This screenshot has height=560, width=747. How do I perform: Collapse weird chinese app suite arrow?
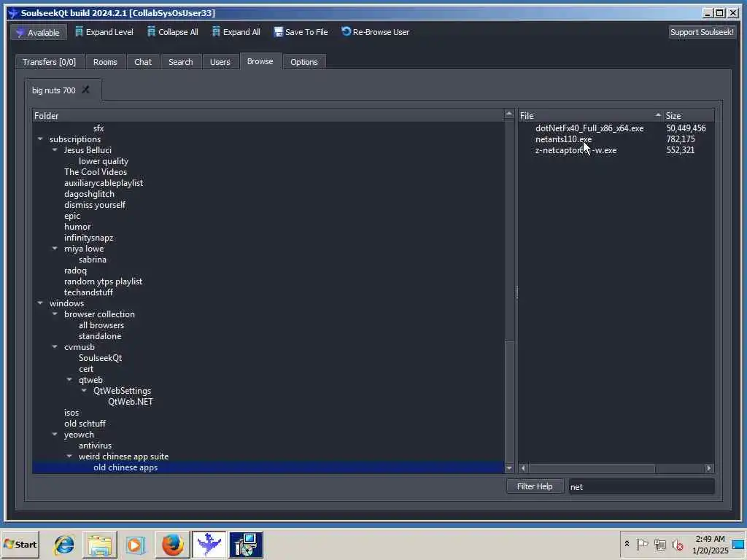tap(69, 456)
